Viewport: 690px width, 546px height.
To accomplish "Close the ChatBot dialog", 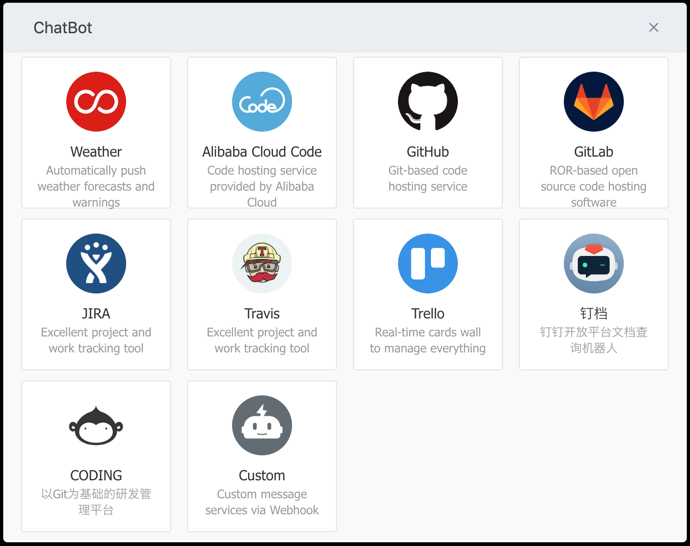I will (653, 27).
